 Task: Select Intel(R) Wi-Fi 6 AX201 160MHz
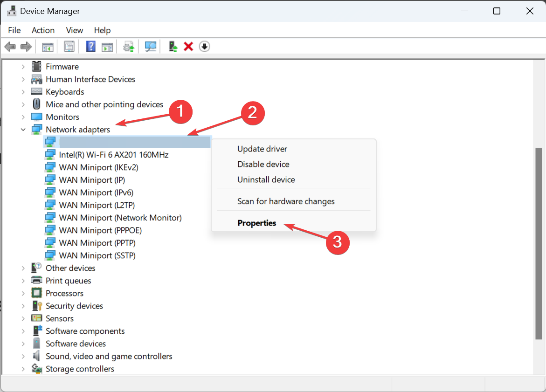[x=113, y=155]
